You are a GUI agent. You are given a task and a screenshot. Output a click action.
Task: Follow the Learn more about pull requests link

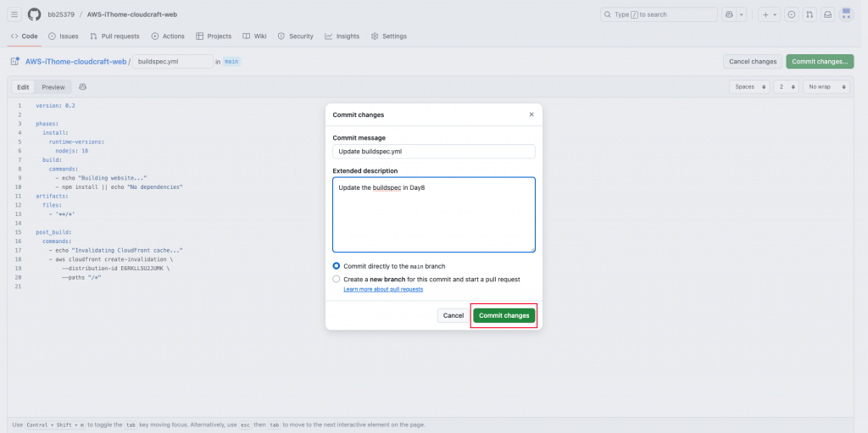383,290
